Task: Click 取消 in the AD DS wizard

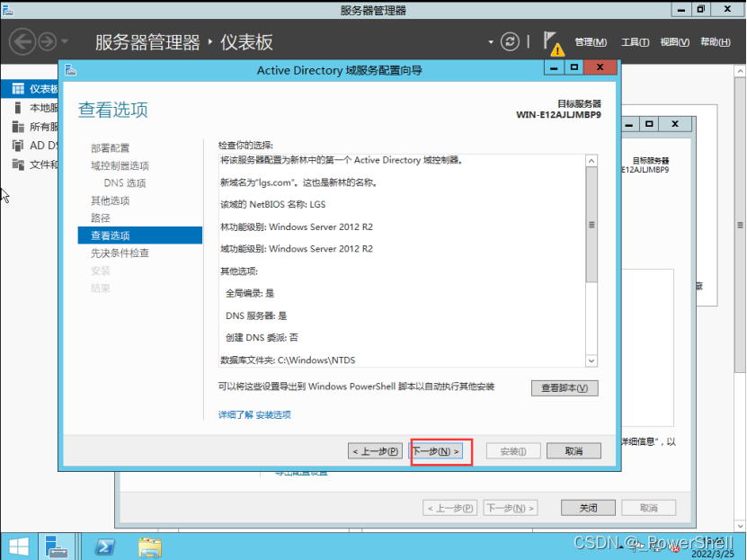Action: pos(574,451)
